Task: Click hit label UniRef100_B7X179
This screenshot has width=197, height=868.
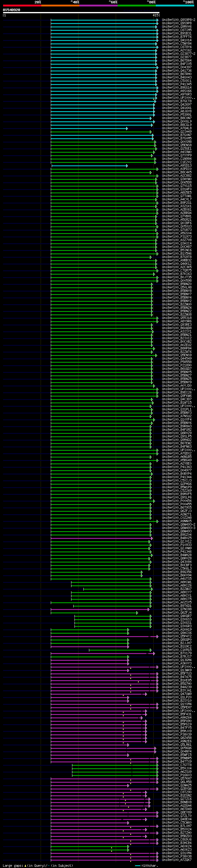Action: pyautogui.click(x=176, y=653)
